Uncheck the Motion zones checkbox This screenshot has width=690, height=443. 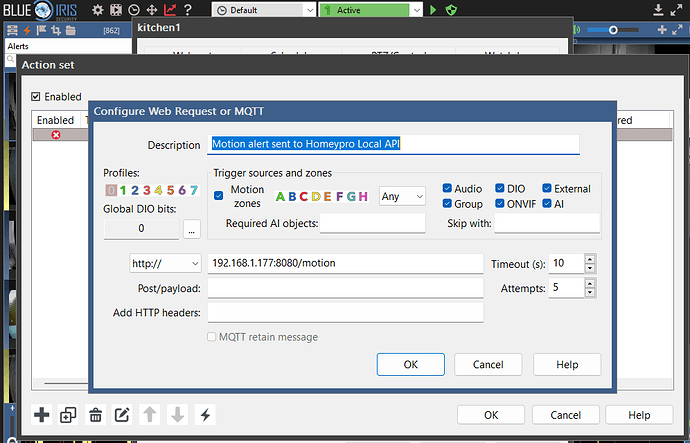click(218, 195)
